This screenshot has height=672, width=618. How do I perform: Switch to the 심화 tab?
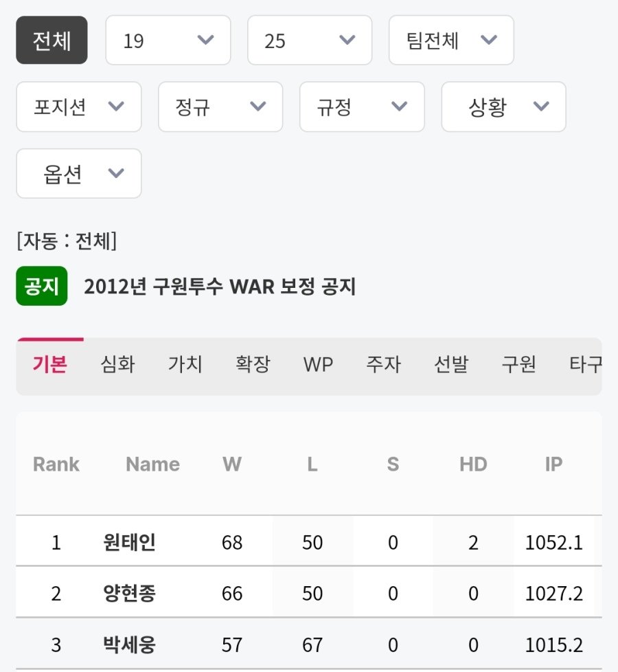tap(117, 364)
